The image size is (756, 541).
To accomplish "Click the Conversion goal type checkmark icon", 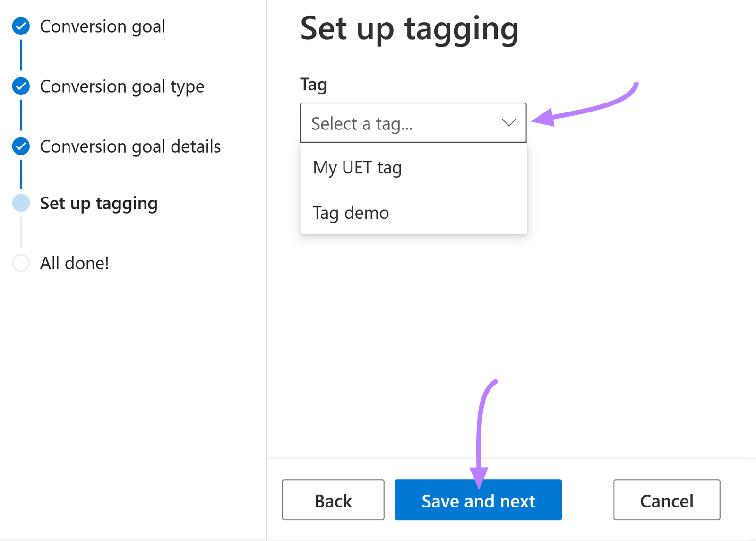I will pos(21,86).
